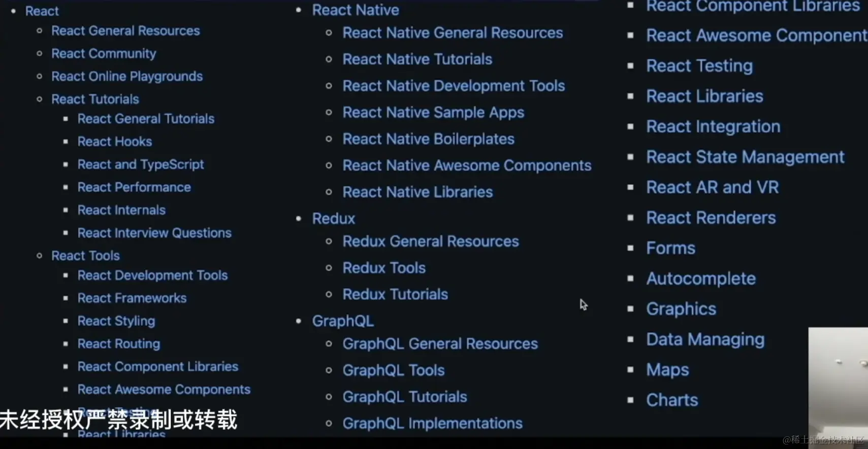Open React Native Development Tools link
Screen dimensions: 868x449
[x=454, y=86]
